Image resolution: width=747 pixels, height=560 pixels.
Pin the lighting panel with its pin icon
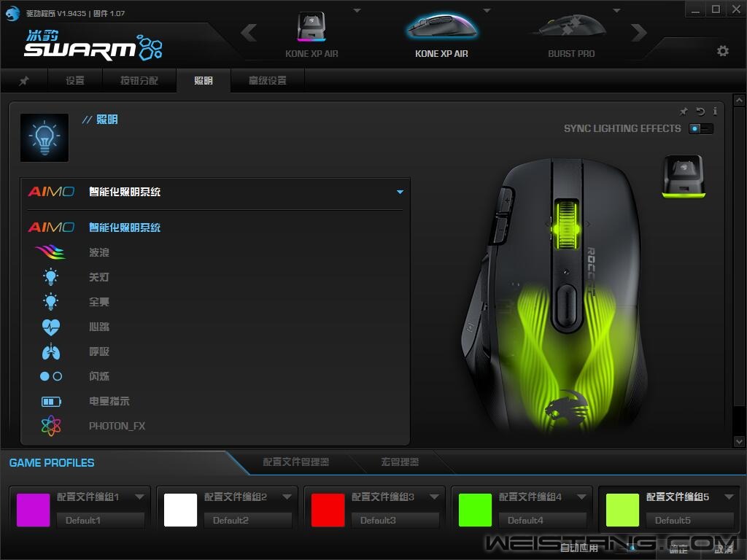pos(684,111)
